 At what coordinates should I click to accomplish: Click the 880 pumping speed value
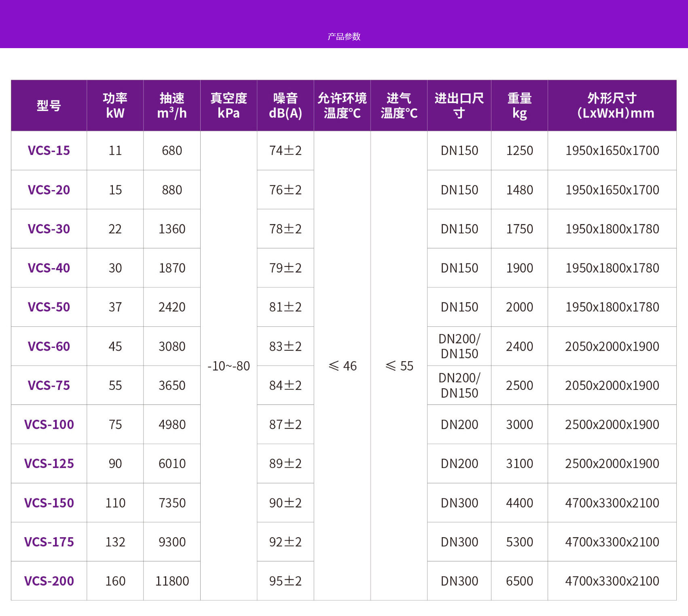coord(172,190)
